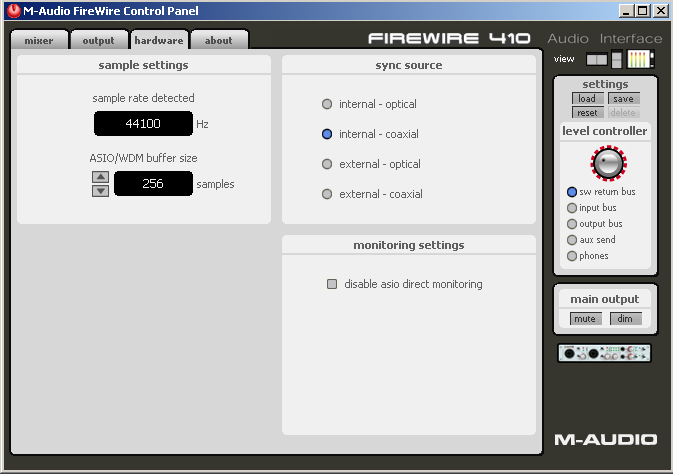Mute the main output
The width and height of the screenshot is (673, 474).
click(x=585, y=319)
